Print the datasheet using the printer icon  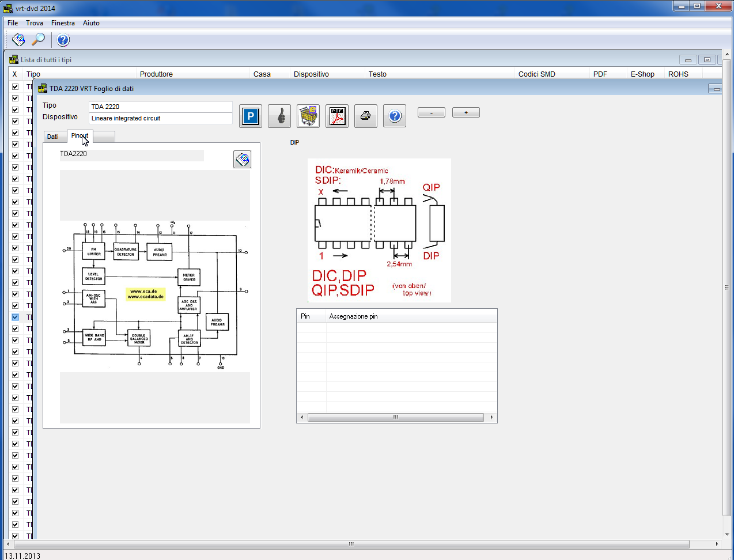coord(366,116)
